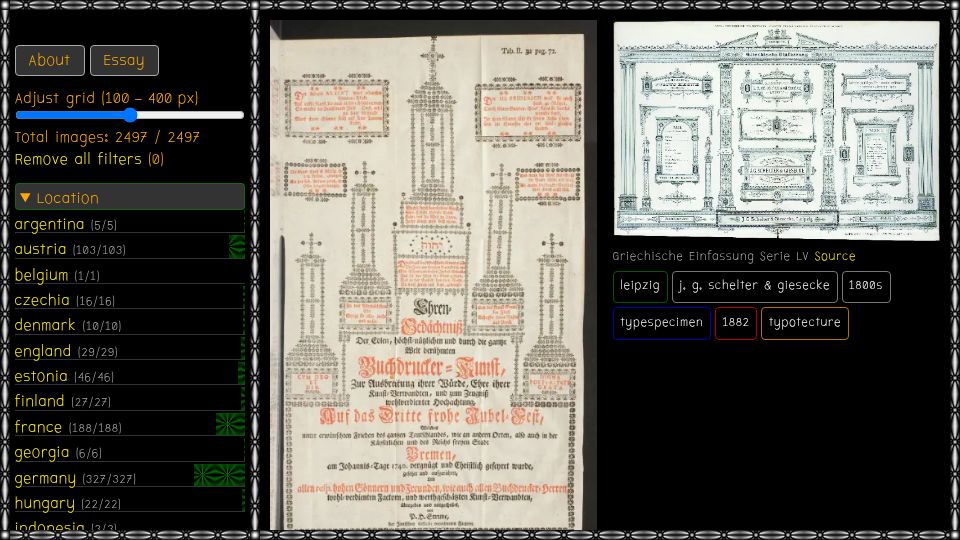Filter by argentina location

[66, 224]
